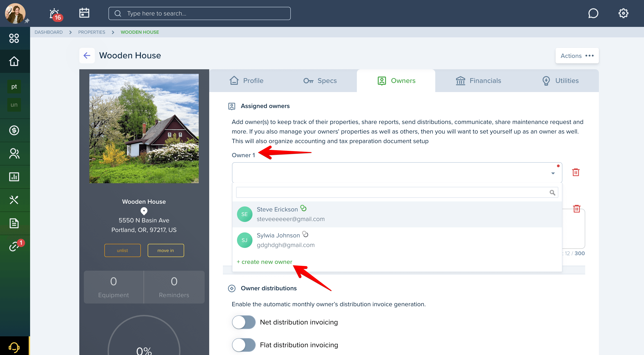
Task: Click the pin icon beside the avatar
Action: point(27,21)
